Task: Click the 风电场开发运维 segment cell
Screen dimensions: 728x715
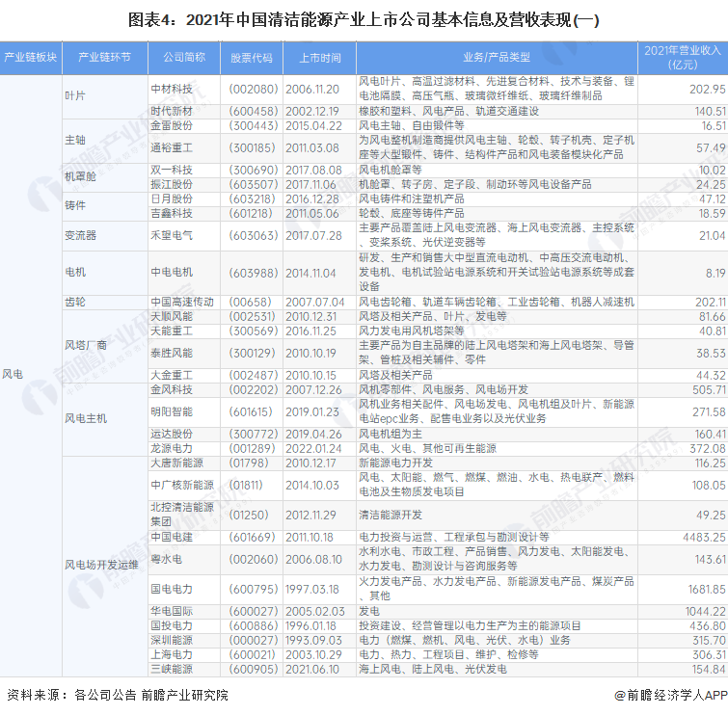Action: point(99,565)
